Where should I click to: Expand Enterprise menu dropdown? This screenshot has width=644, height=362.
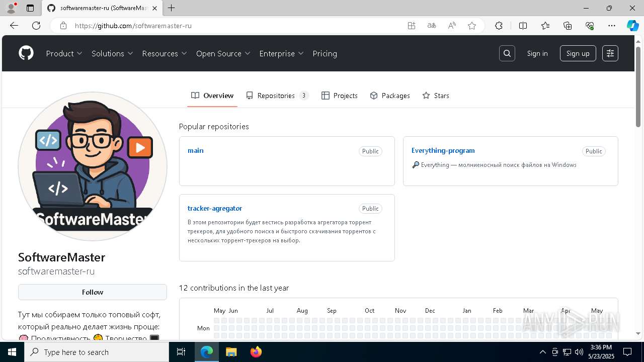(282, 53)
